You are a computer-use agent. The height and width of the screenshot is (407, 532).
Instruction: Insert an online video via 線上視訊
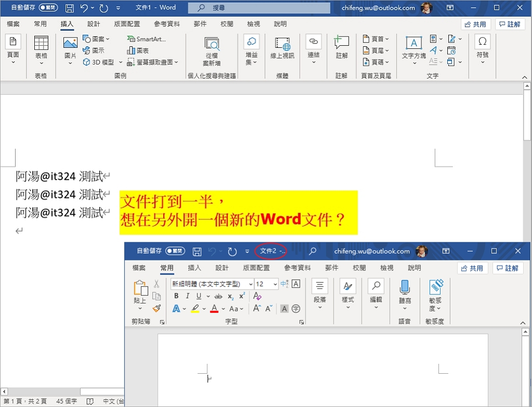282,49
